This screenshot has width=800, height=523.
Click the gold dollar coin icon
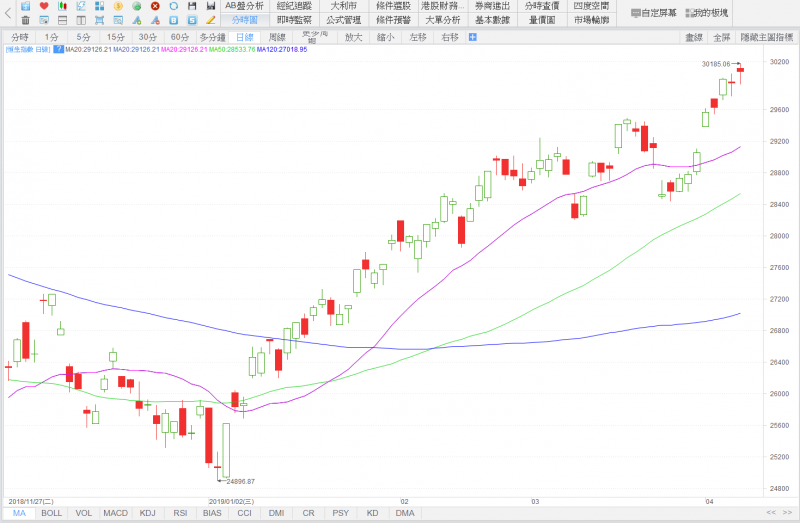(x=118, y=6)
